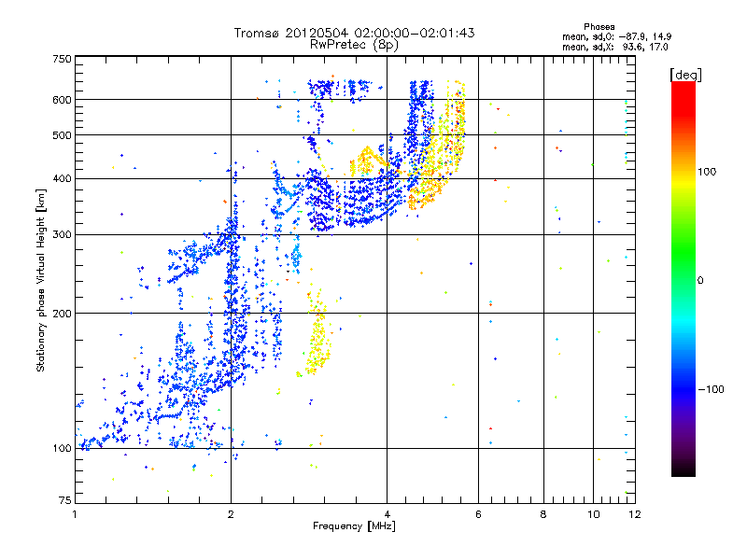The width and height of the screenshot is (747, 560).
Task: Click the 'Phases' heading text
Action: tap(599, 27)
